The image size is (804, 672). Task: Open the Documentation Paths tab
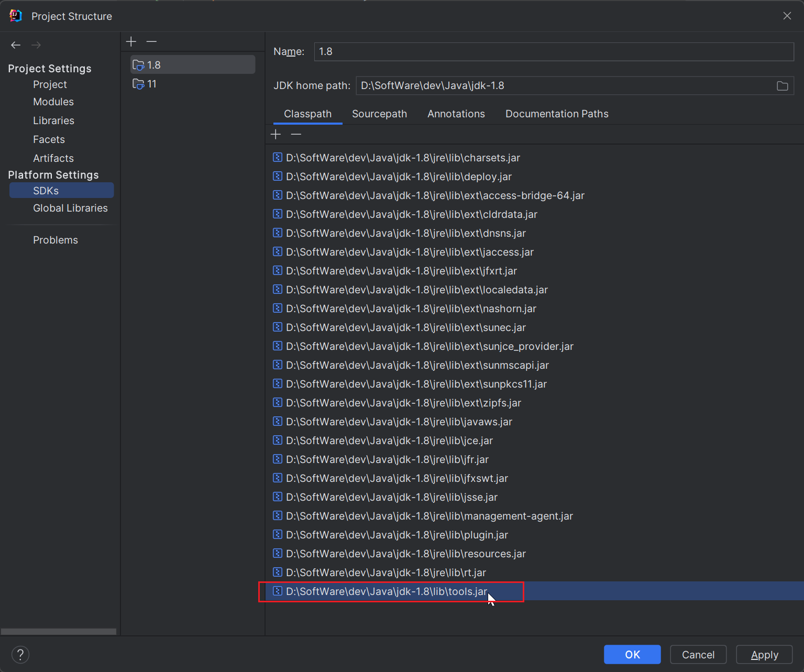tap(557, 114)
